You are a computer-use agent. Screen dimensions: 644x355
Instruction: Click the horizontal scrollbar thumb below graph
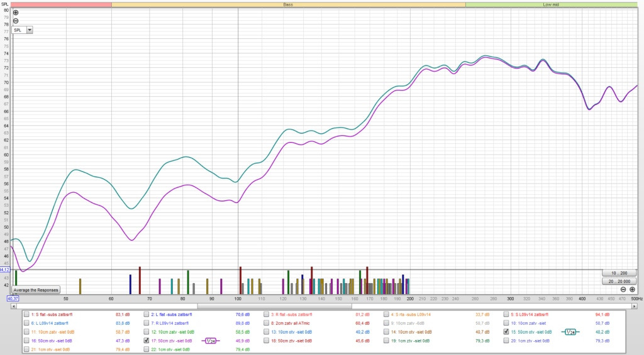tap(274, 306)
